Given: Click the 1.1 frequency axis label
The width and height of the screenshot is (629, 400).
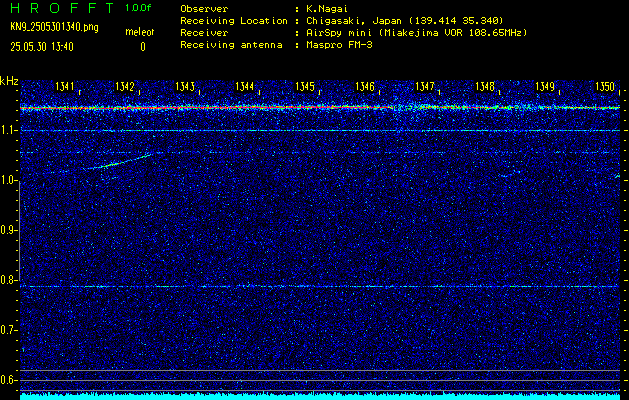Looking at the screenshot, I should click(x=7, y=130).
